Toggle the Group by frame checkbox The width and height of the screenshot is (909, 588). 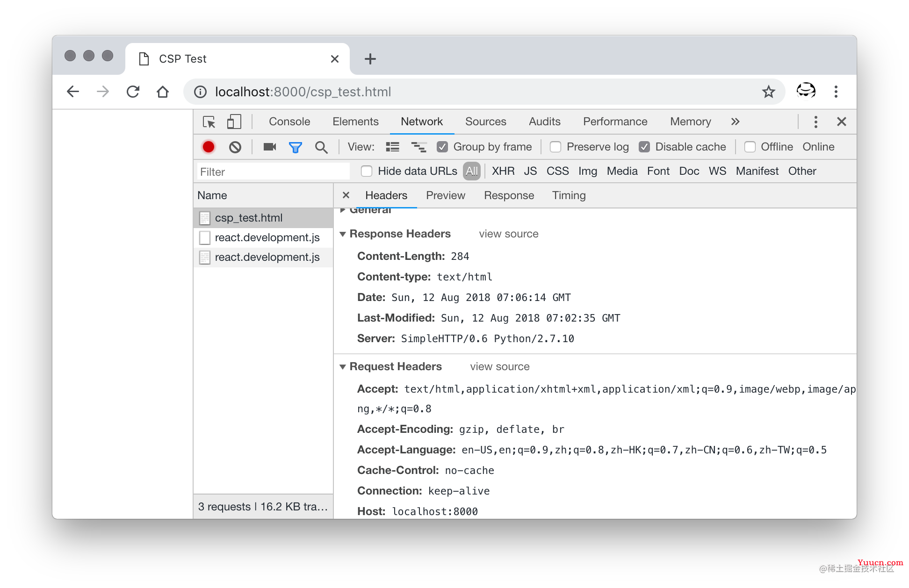pos(441,147)
